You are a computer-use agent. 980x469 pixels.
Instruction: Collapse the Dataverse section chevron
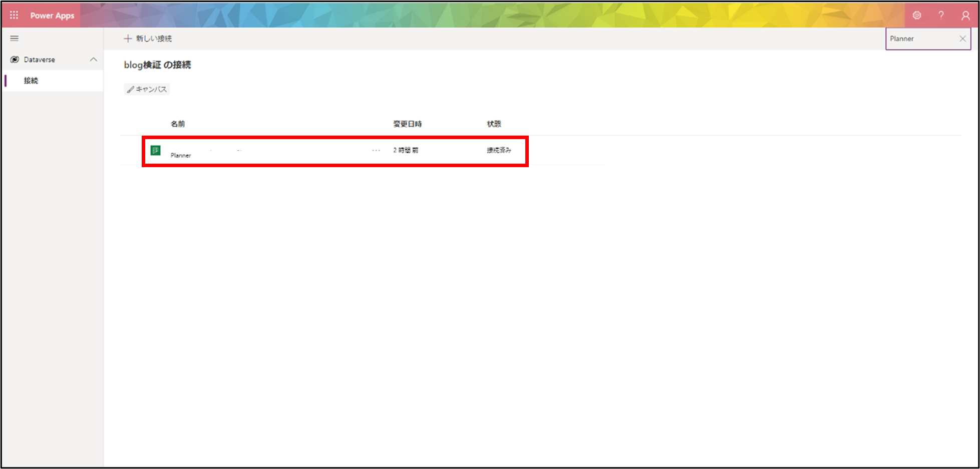tap(93, 60)
